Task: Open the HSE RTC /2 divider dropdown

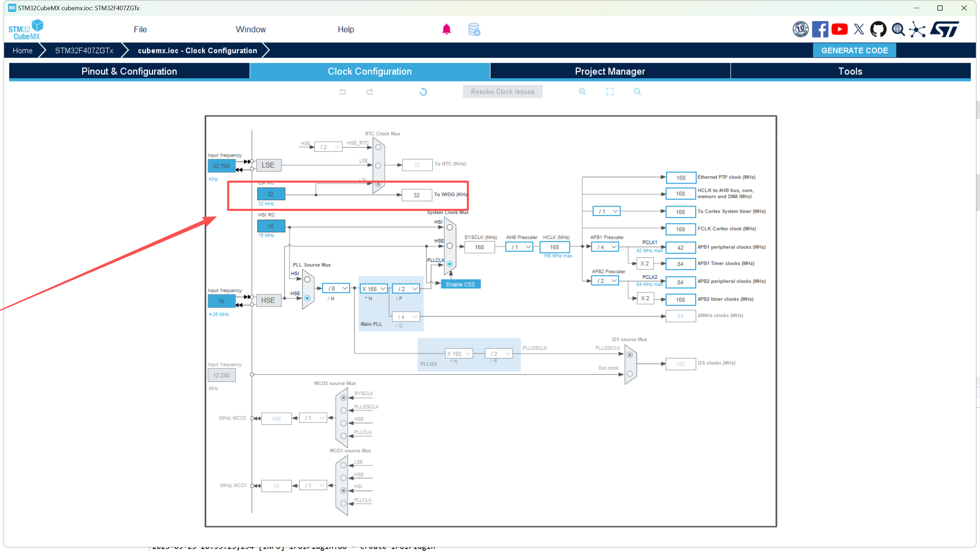Action: coord(328,147)
